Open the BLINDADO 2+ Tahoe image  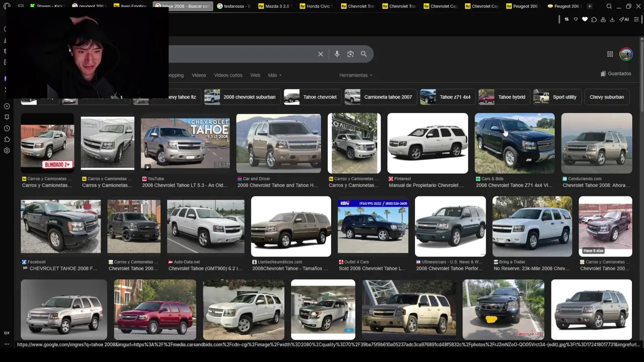pos(47,143)
